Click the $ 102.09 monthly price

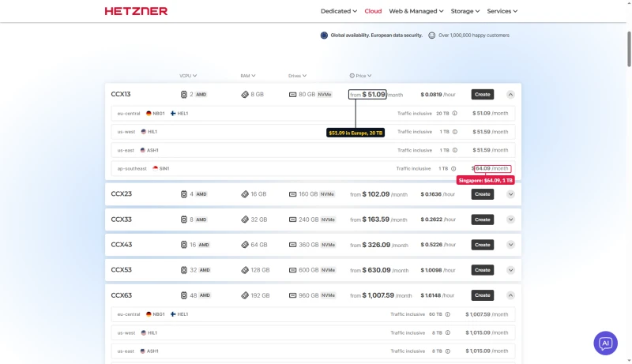pyautogui.click(x=376, y=194)
